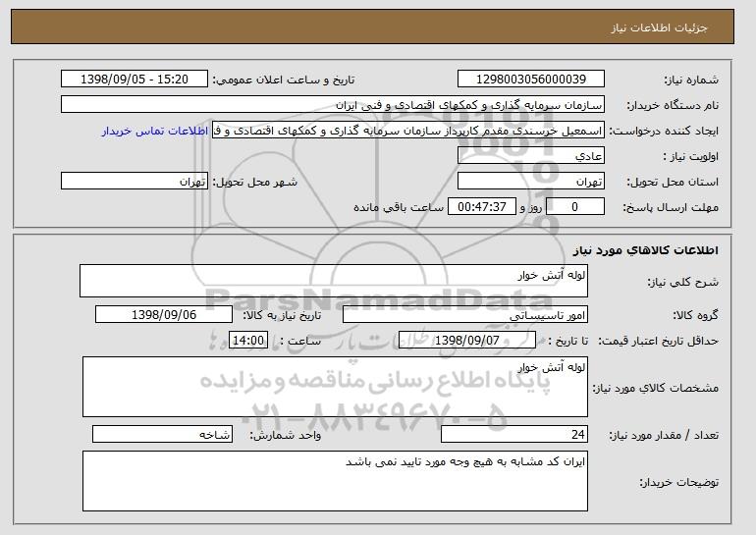Click the جزئیات اطلاعات نیاز header title

point(660,27)
